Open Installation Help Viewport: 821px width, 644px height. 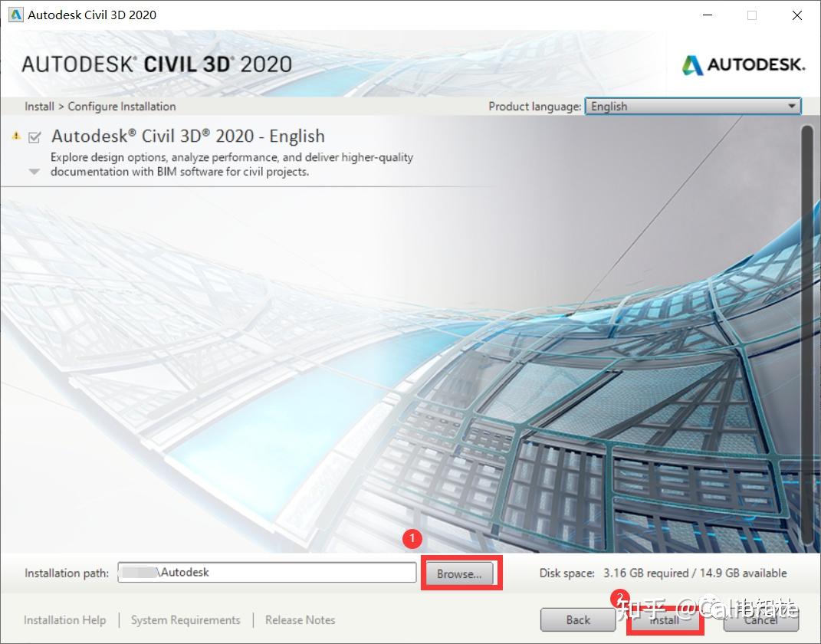click(x=65, y=620)
